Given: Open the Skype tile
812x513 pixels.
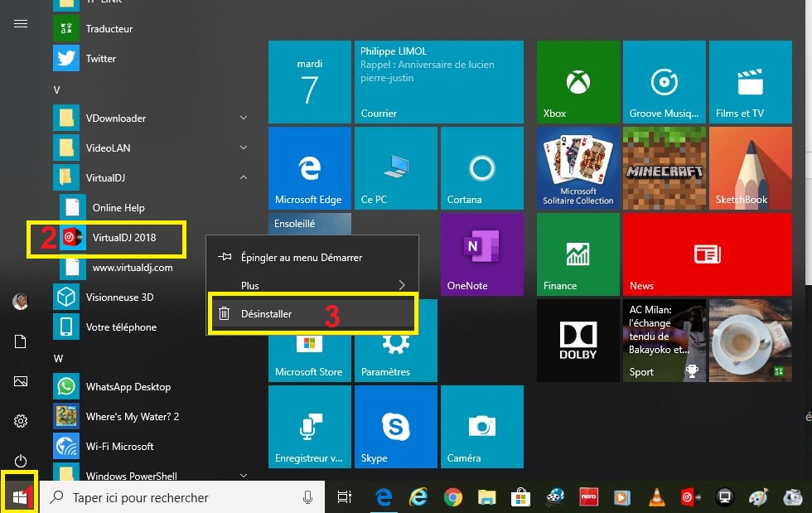Looking at the screenshot, I should 396,427.
